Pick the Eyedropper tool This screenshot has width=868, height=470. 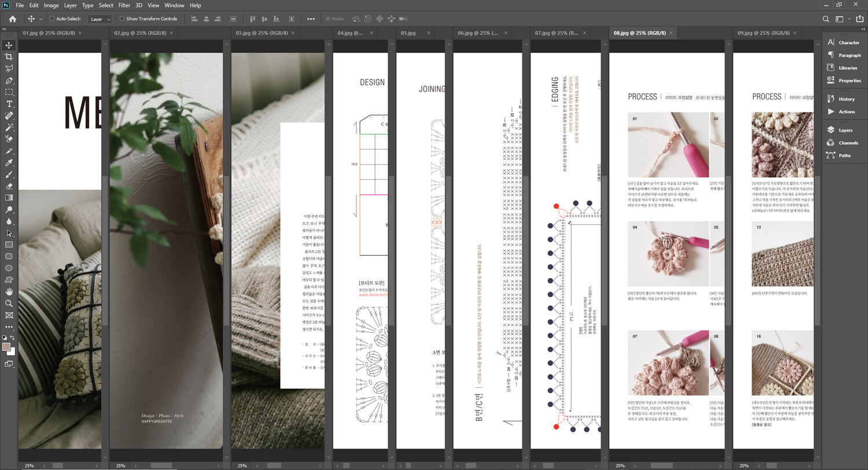9,163
